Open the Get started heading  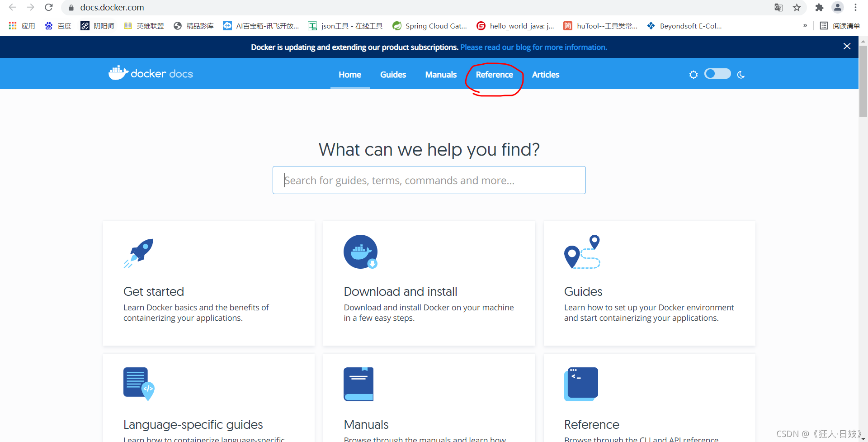click(x=154, y=291)
